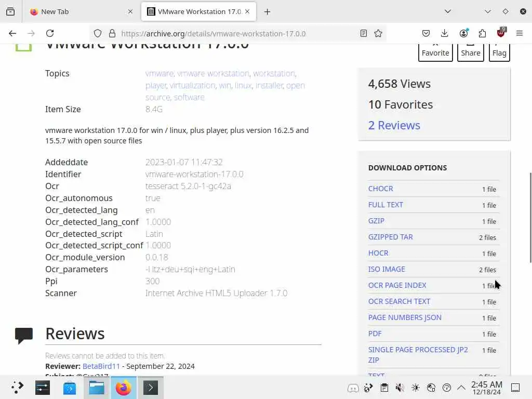Open the vmware workstation topic link
Image resolution: width=532 pixels, height=399 pixels.
point(213,74)
